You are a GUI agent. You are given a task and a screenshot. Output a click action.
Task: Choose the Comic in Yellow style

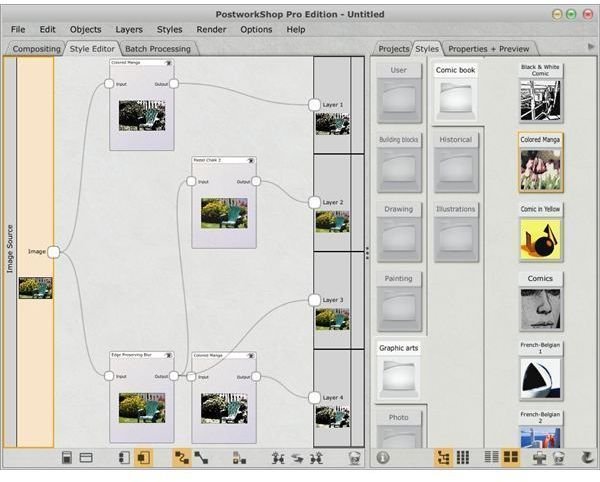540,232
